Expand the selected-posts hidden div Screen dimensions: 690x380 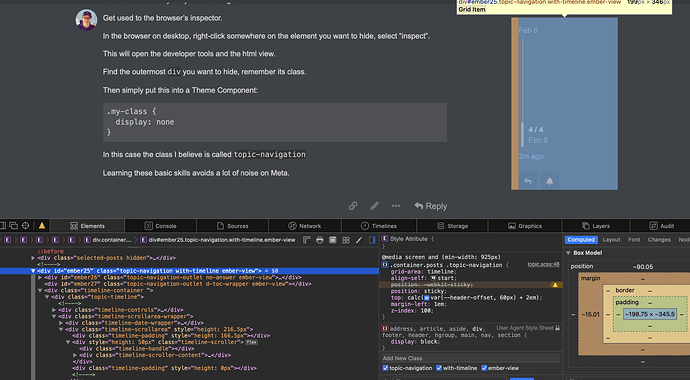point(33,258)
